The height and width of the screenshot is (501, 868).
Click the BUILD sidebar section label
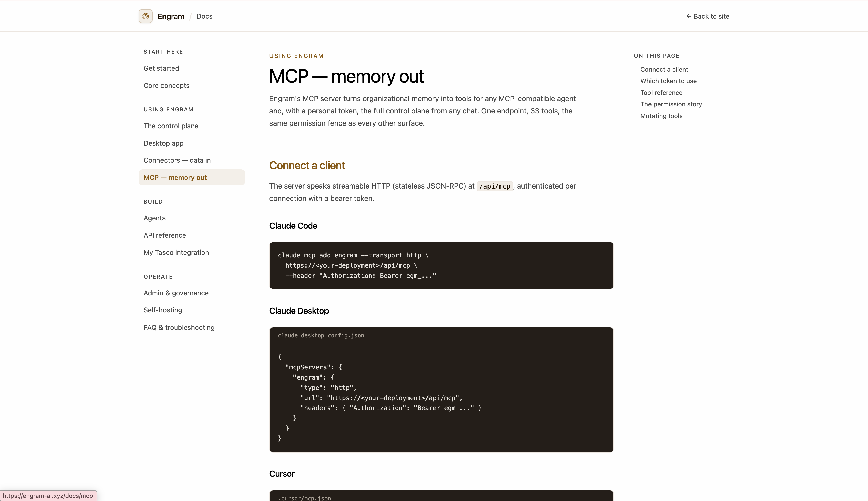pos(153,202)
